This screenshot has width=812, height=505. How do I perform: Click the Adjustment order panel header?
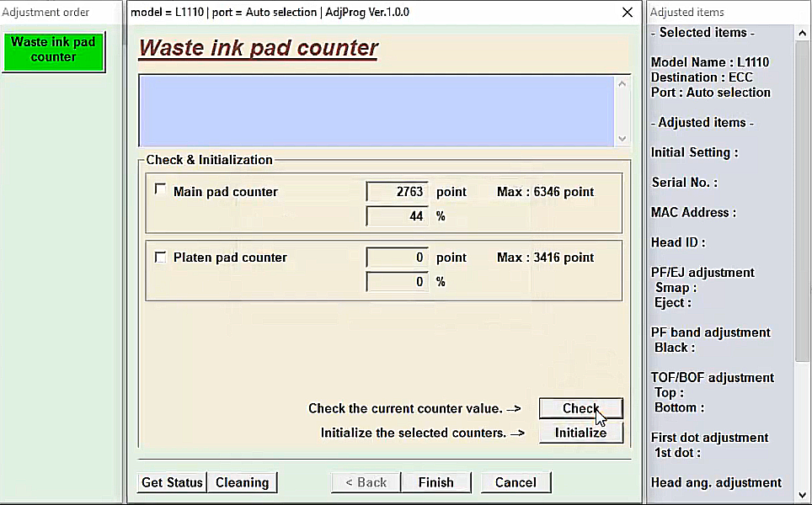[x=45, y=13]
